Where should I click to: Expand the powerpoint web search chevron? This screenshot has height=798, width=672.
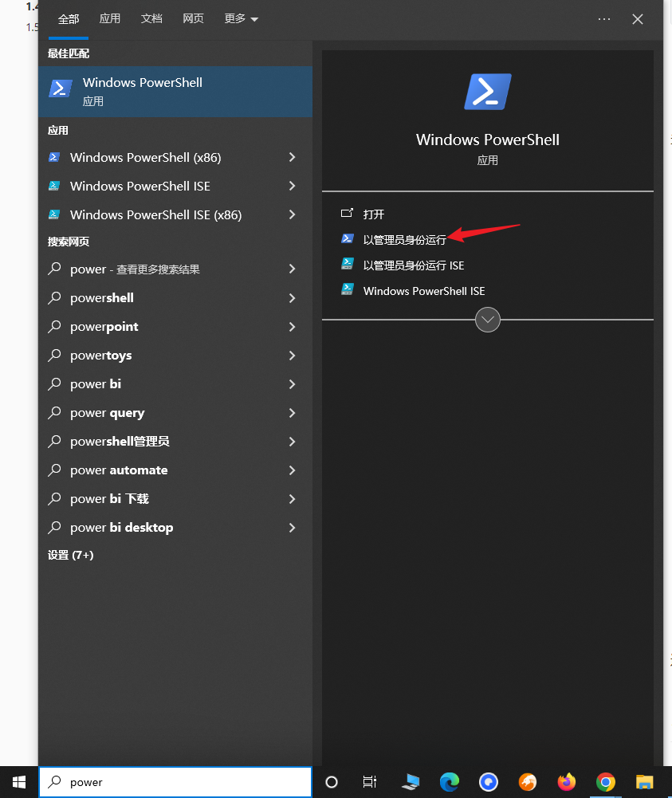click(292, 327)
